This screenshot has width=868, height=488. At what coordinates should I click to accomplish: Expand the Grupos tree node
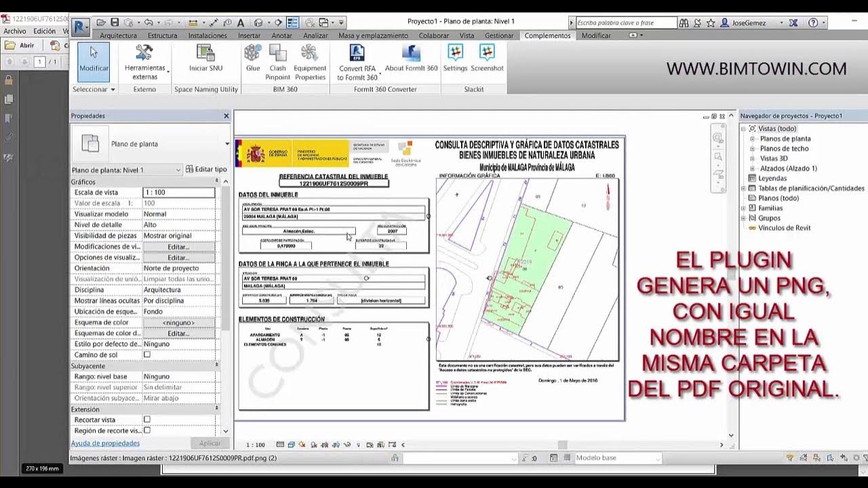[x=743, y=218]
